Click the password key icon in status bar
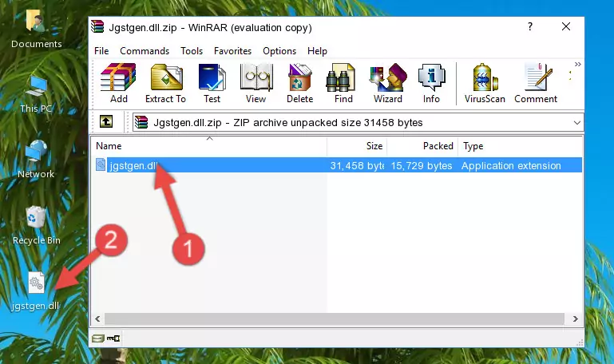Image resolution: width=614 pixels, height=364 pixels. coord(113,338)
